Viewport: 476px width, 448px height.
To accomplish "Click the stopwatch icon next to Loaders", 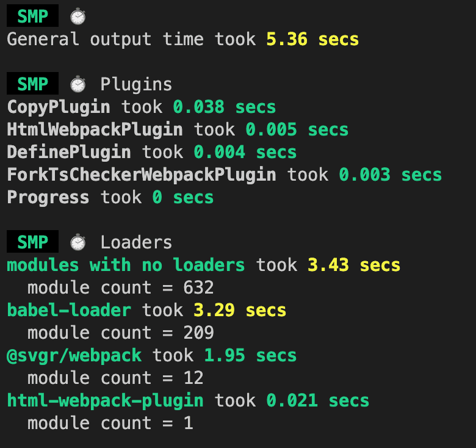I will pos(78,242).
